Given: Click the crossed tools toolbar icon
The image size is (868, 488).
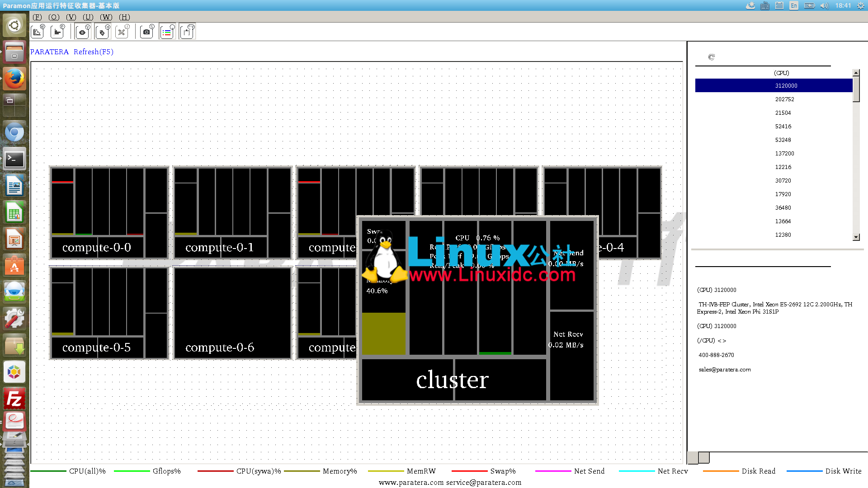Looking at the screenshot, I should 122,32.
